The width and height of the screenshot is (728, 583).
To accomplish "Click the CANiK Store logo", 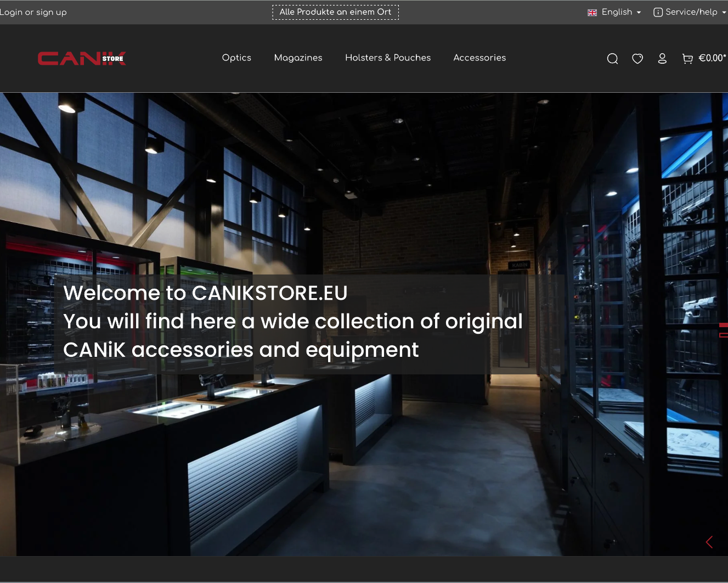I will click(82, 58).
